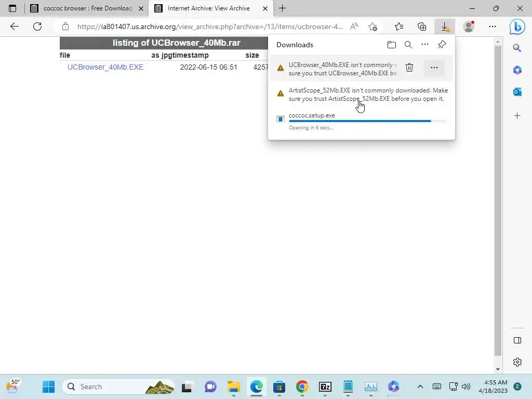Open Task View on taskbar

[x=187, y=387]
